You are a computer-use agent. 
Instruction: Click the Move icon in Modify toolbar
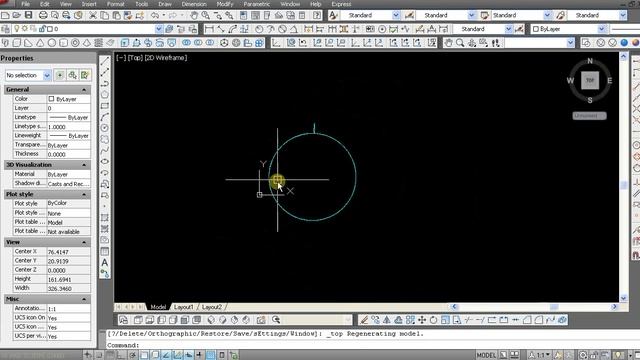422,320
